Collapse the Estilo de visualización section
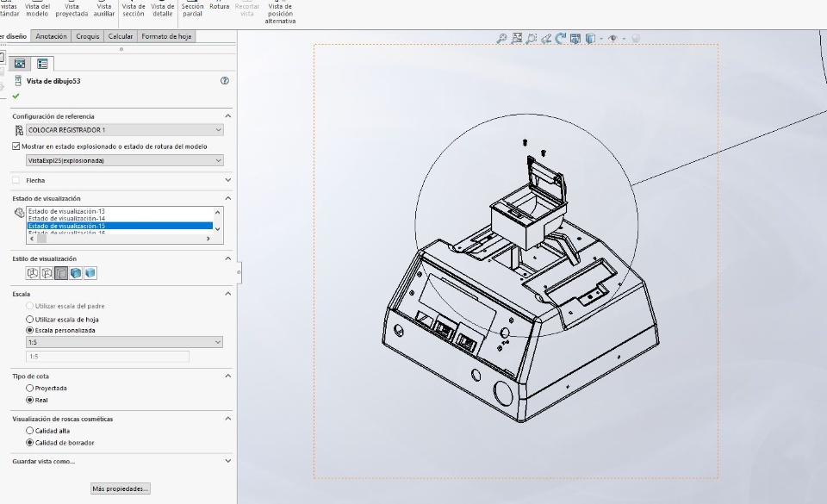 tap(227, 258)
